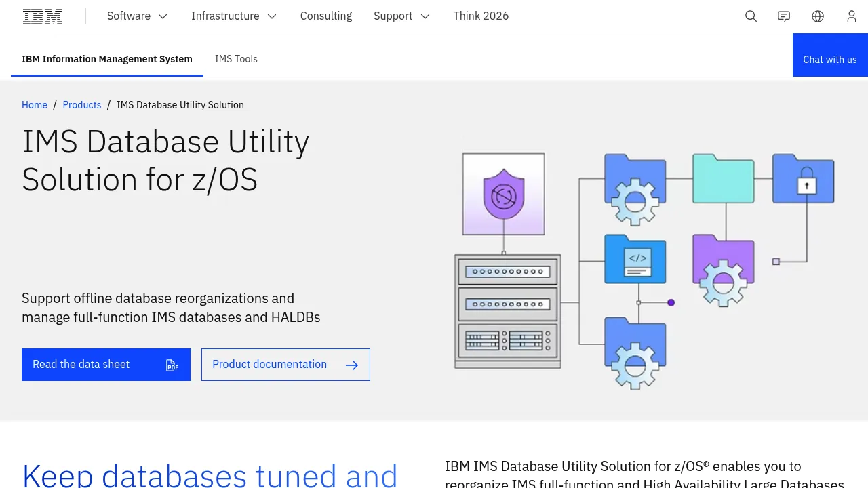
Task: Expand the Support menu chevron
Action: [x=425, y=16]
